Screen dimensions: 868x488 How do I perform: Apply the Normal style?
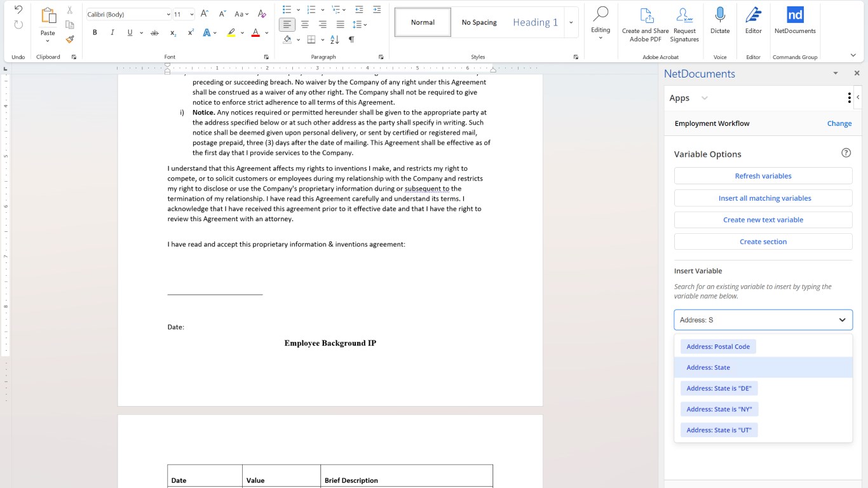pyautogui.click(x=423, y=22)
